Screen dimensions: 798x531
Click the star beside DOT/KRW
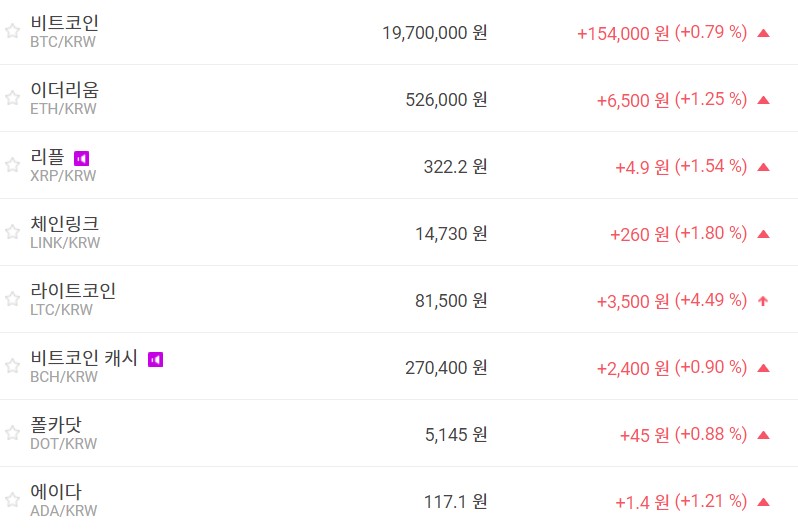pyautogui.click(x=12, y=433)
